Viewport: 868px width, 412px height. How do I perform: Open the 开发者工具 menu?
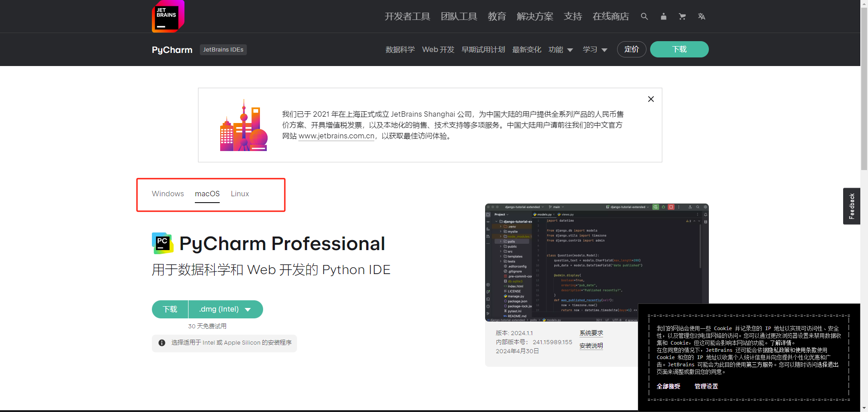click(x=407, y=16)
